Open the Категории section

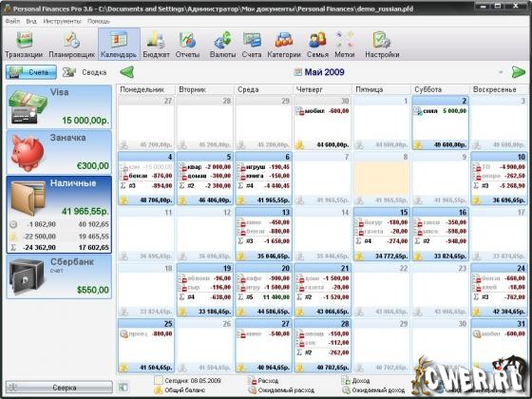(284, 45)
